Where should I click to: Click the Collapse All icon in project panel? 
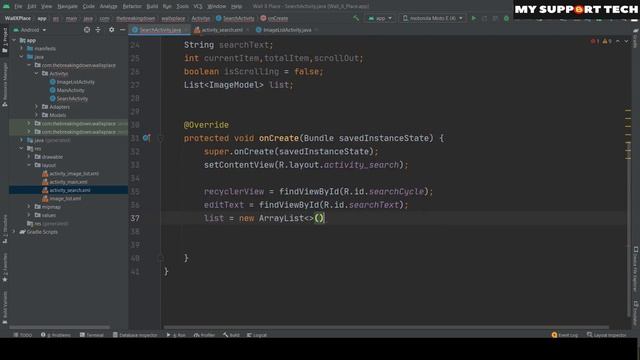98,30
